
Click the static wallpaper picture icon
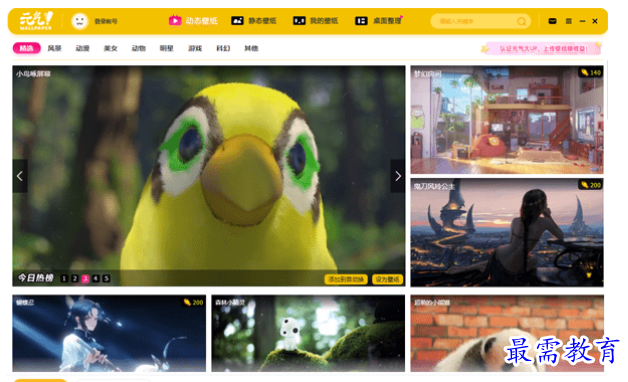click(x=237, y=20)
